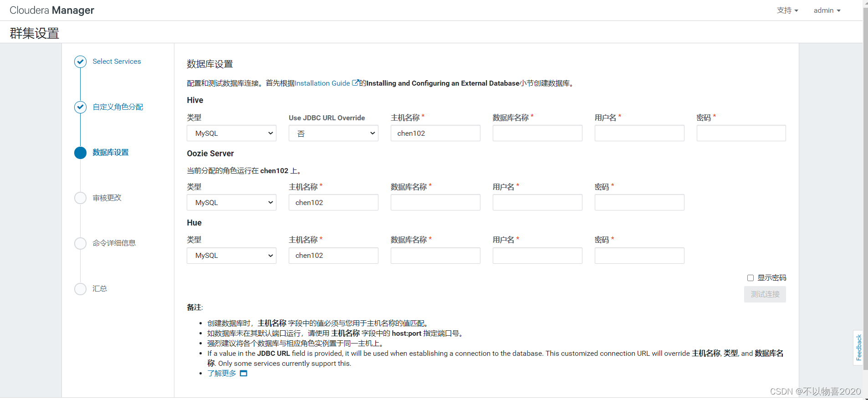Go to Select Services step
This screenshot has height=400, width=868.
[117, 62]
